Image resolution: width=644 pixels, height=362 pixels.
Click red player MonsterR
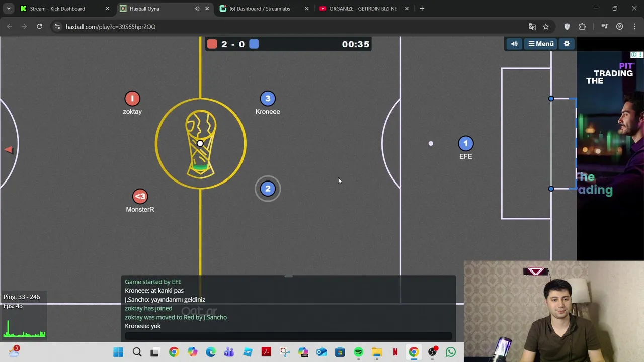[x=140, y=197]
